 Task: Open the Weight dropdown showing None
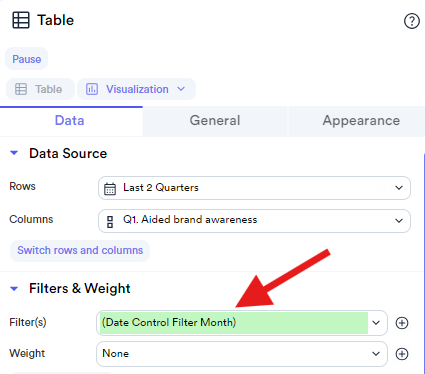[242, 354]
